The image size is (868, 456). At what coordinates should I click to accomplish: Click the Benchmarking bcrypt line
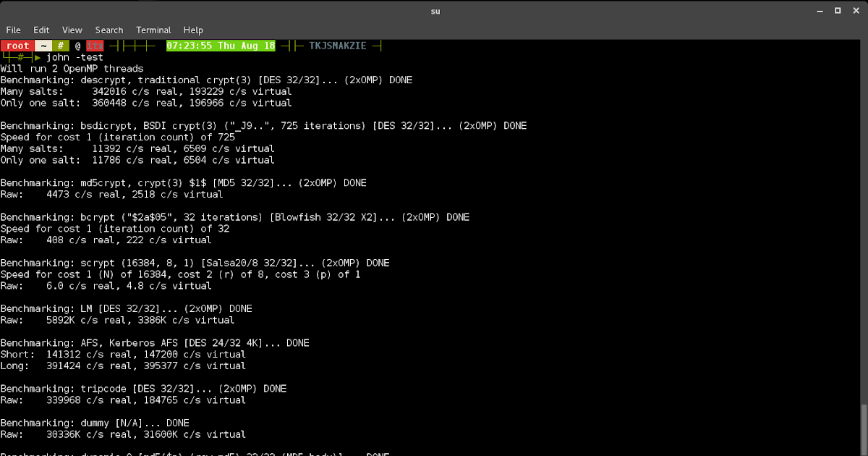234,217
